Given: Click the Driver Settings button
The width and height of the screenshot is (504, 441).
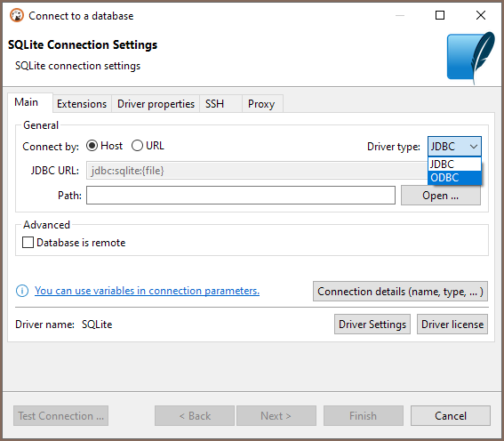Looking at the screenshot, I should [372, 324].
